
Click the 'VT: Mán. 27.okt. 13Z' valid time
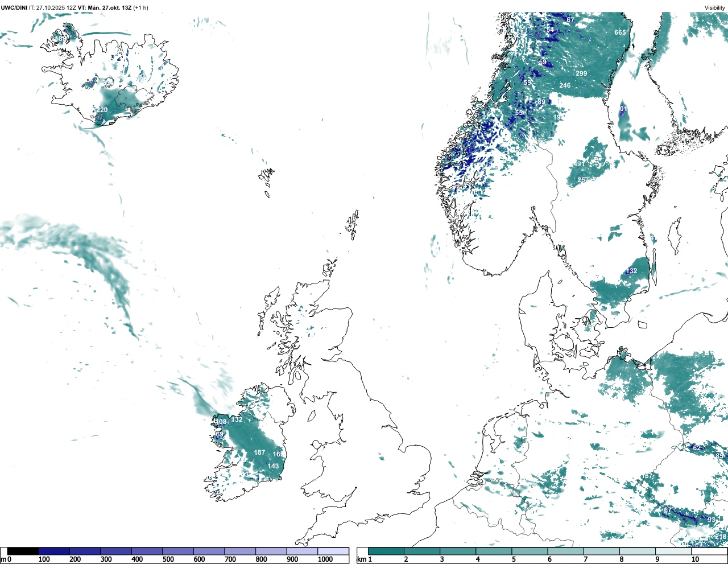coord(104,7)
